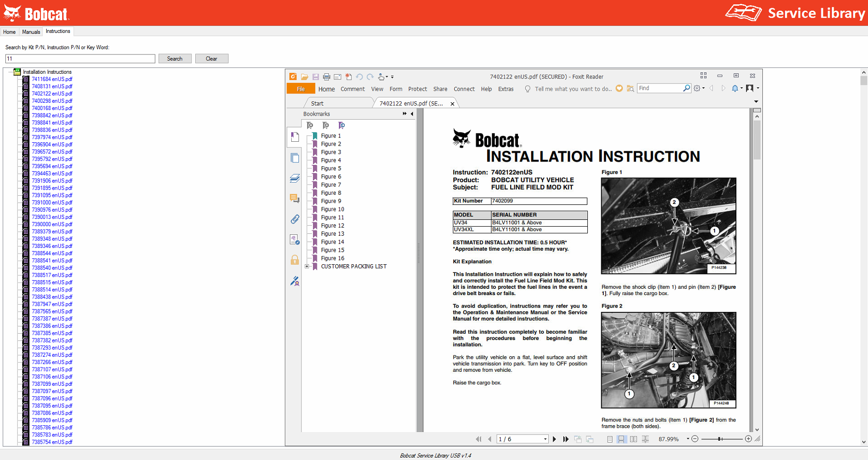Click the notification bell icon
This screenshot has width=868, height=460.
pyautogui.click(x=734, y=88)
